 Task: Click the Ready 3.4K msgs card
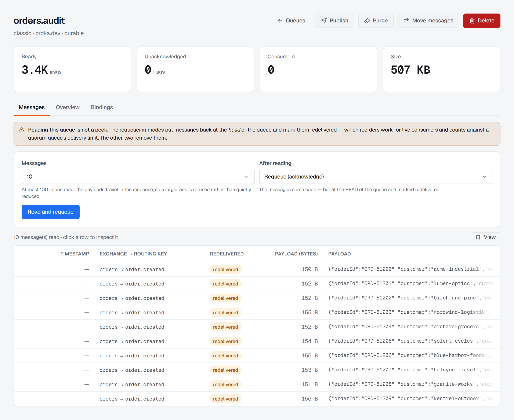point(72,69)
